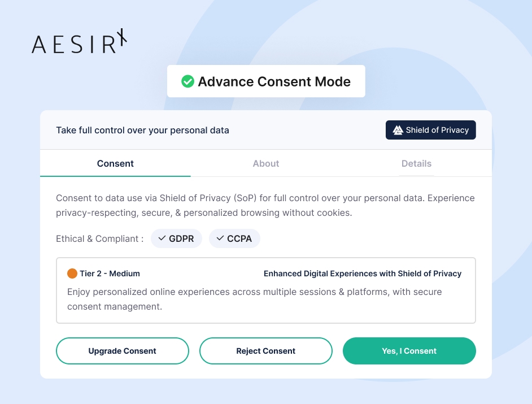The height and width of the screenshot is (404, 532).
Task: Click the Take full control header text
Action: click(142, 130)
